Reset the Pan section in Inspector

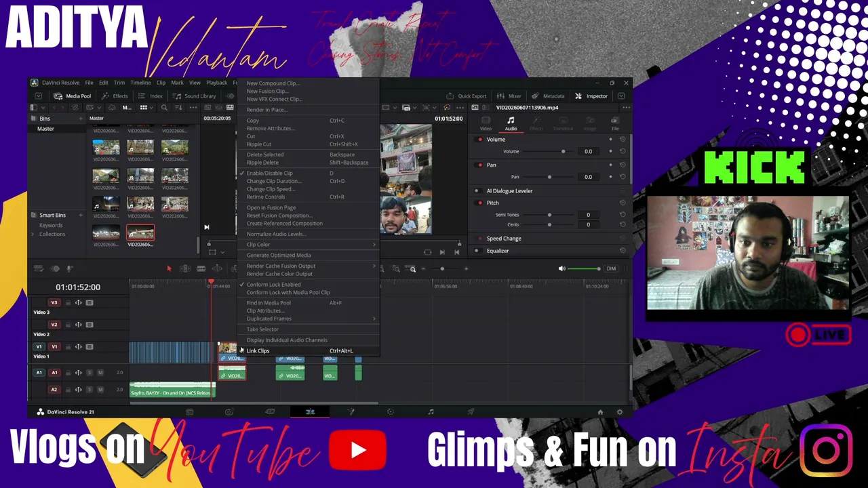click(x=623, y=165)
